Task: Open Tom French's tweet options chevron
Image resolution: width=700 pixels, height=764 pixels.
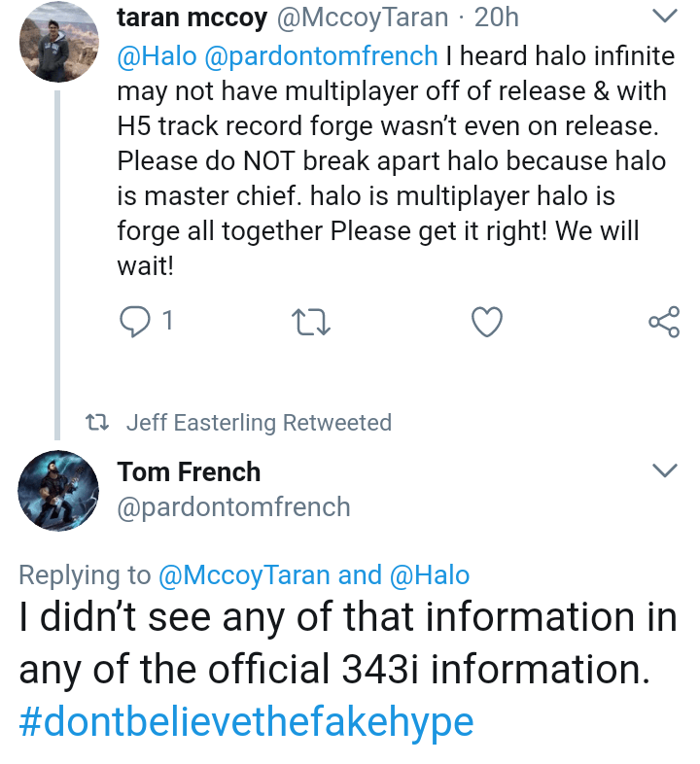Action: [x=663, y=471]
